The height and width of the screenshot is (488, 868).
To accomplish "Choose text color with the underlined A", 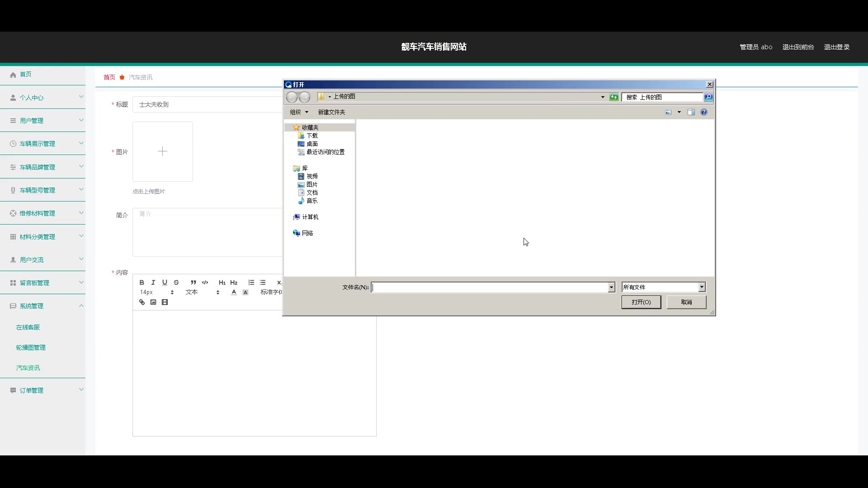I will coord(234,292).
